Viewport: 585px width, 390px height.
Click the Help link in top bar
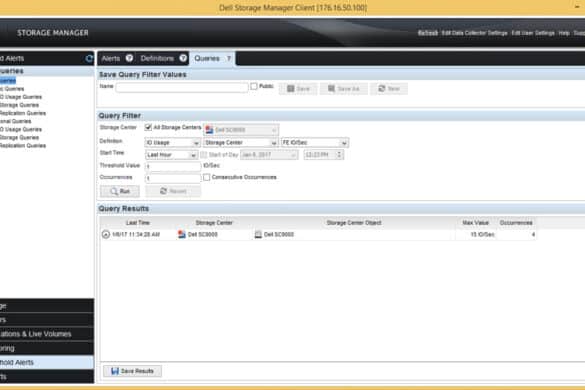coord(564,33)
